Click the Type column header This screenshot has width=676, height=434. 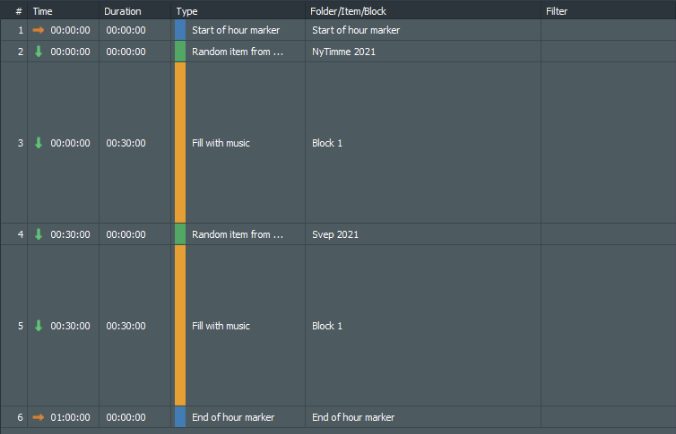tap(187, 11)
